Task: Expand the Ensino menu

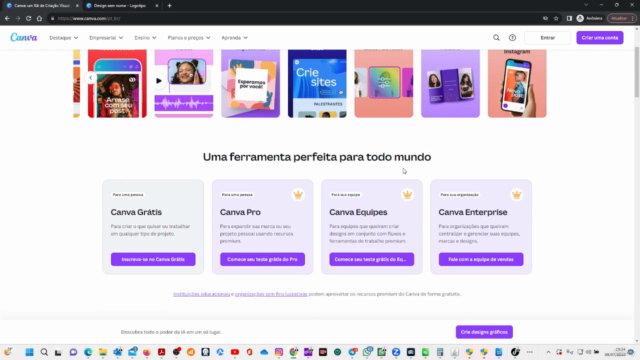Action: (145, 38)
